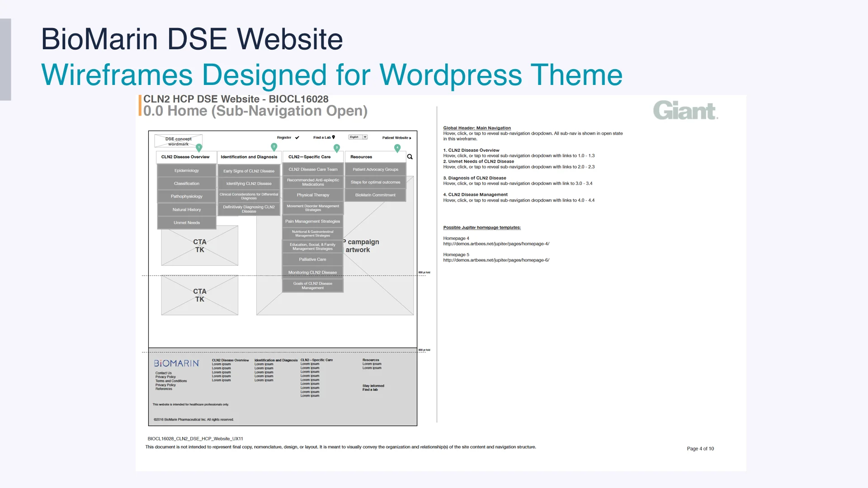Image resolution: width=868 pixels, height=488 pixels.
Task: Open the Identification and Diagnosis nav tab
Action: [249, 157]
